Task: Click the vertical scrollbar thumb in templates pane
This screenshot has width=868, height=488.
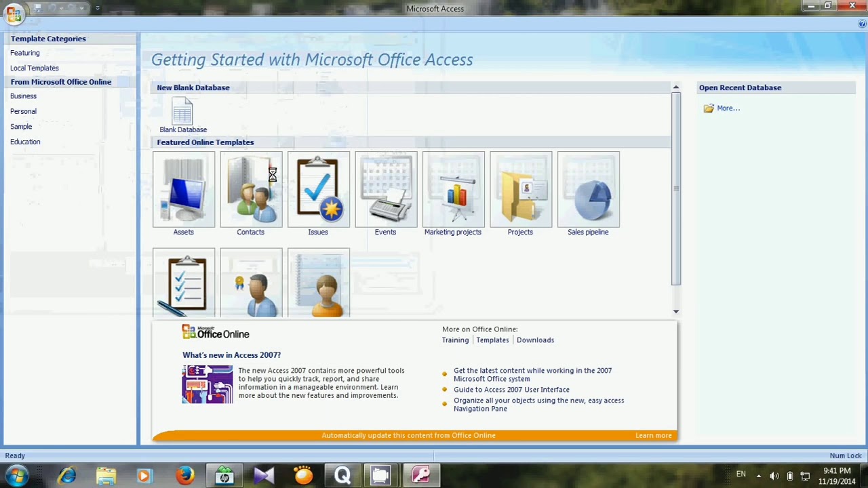Action: pos(676,188)
